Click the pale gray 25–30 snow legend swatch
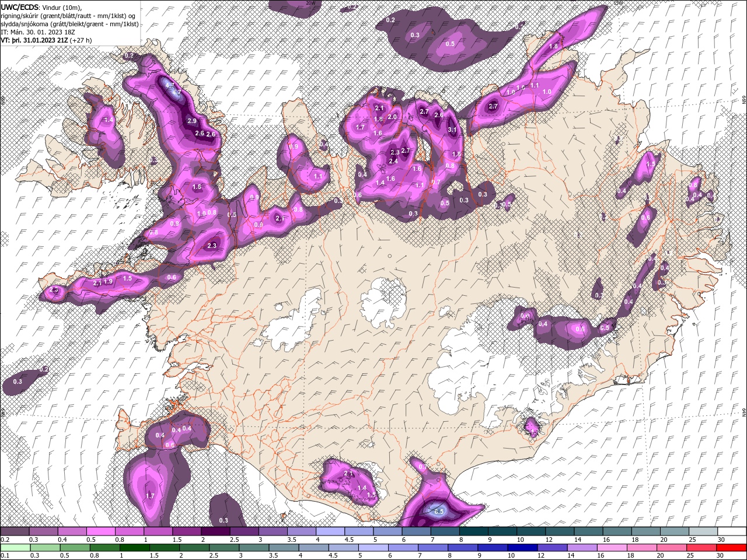 (x=703, y=531)
